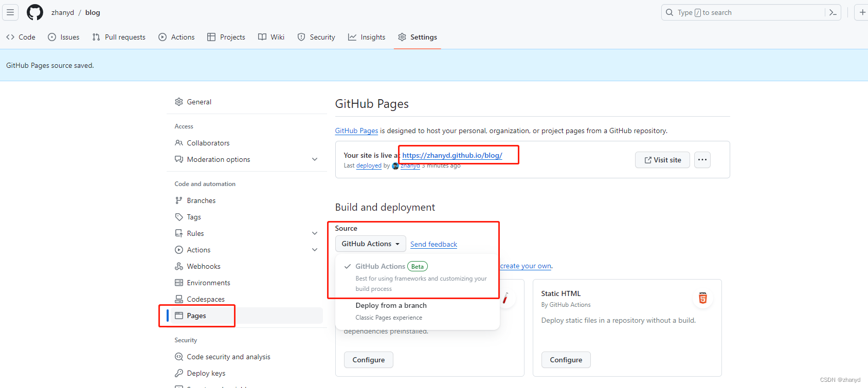Open the command palette icon
Screen dimensions: 868x388
[x=833, y=12]
